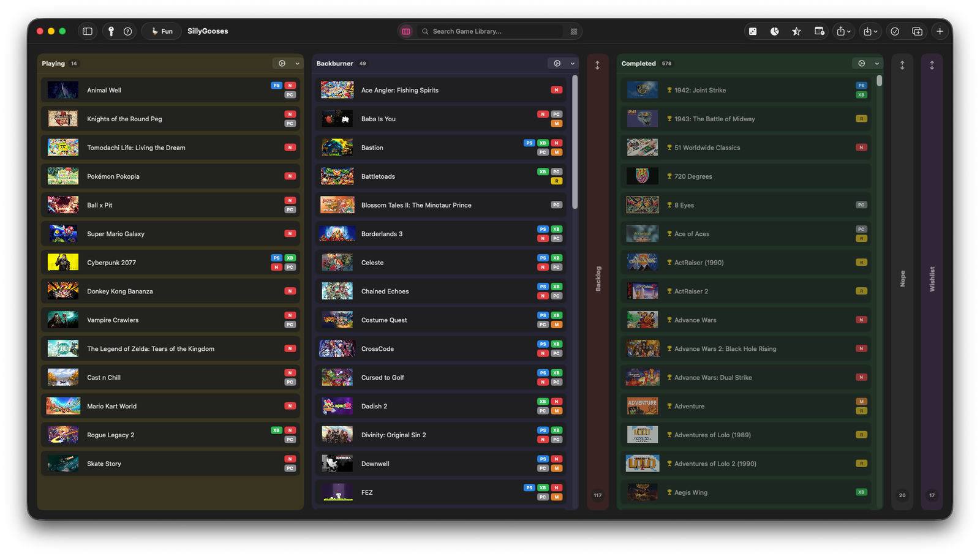Expand the Wishlist column using its arrows icon
The height and width of the screenshot is (556, 980).
[932, 65]
